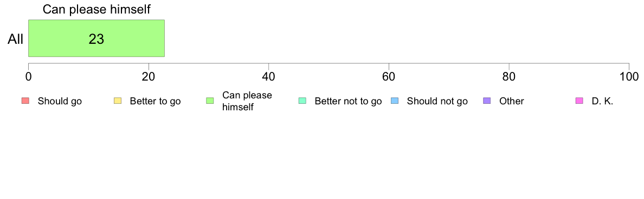Select the green bar labeled 23

point(96,38)
